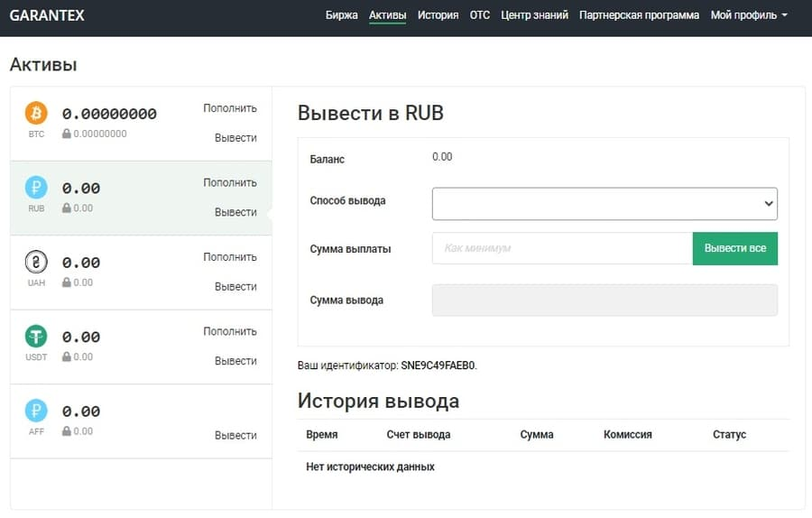Click the Сумма выплаты input field

pyautogui.click(x=562, y=248)
